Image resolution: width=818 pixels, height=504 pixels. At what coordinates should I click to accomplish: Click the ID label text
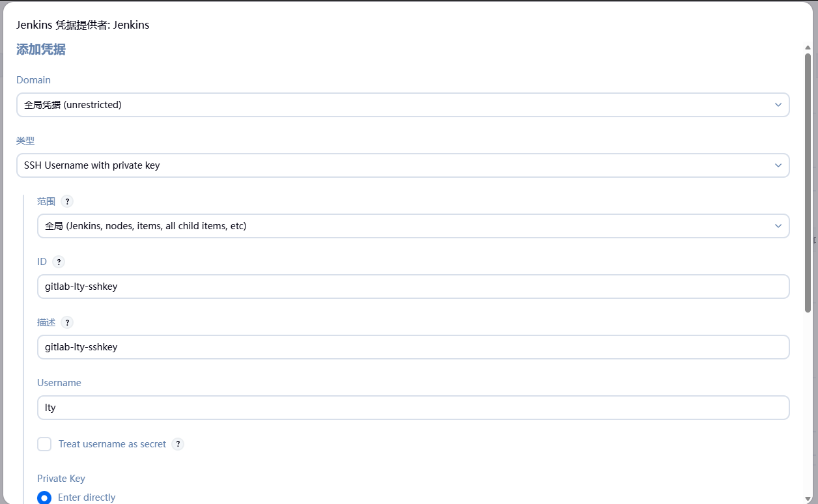[42, 262]
